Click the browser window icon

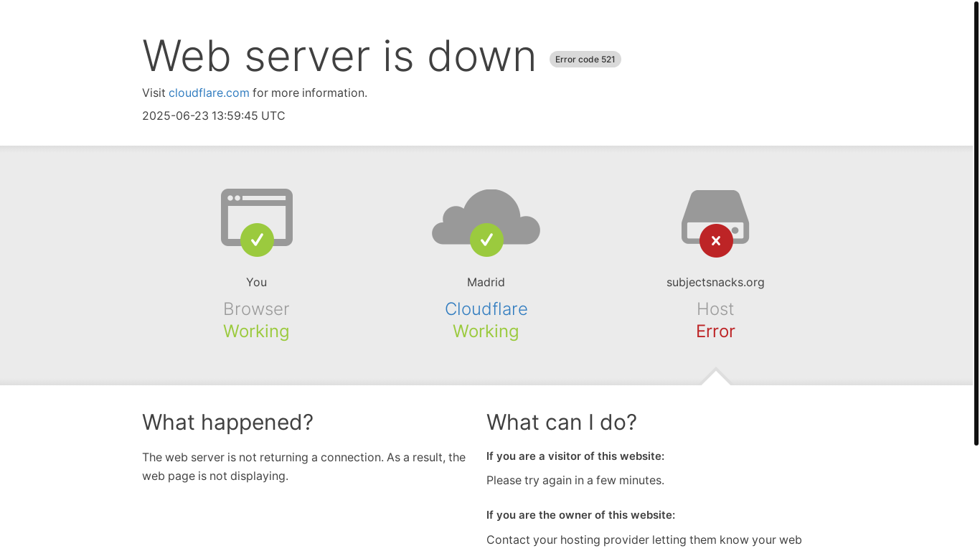pyautogui.click(x=256, y=222)
